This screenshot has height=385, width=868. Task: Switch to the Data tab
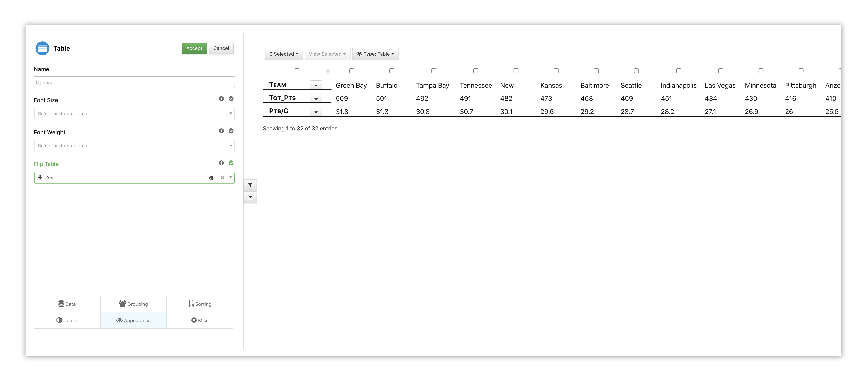pos(67,304)
